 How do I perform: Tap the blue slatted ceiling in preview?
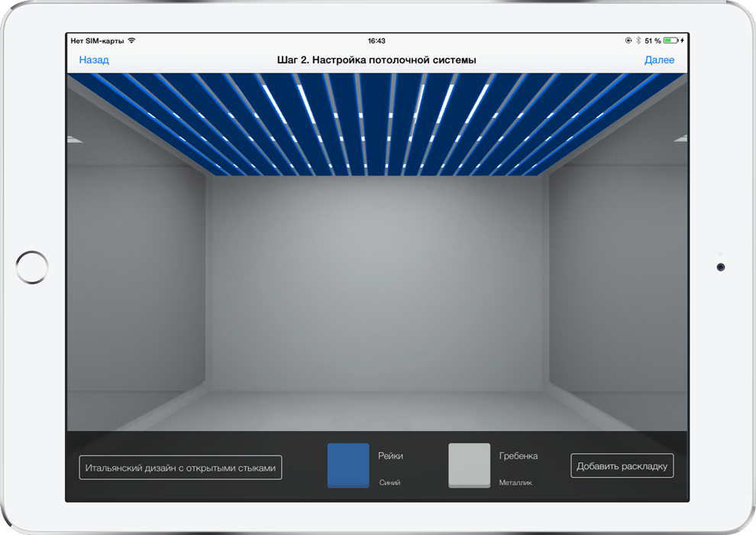[377, 122]
